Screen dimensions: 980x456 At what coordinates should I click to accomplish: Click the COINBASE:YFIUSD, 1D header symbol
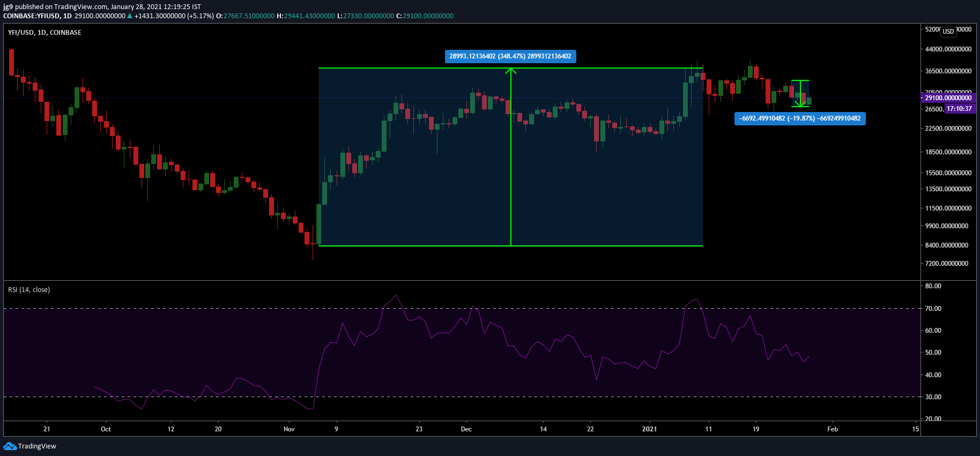(38, 16)
